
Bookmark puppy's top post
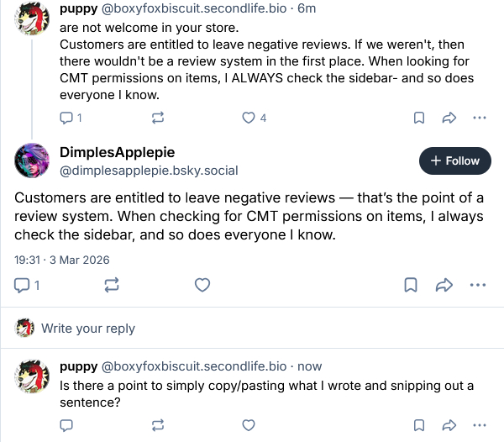point(418,118)
